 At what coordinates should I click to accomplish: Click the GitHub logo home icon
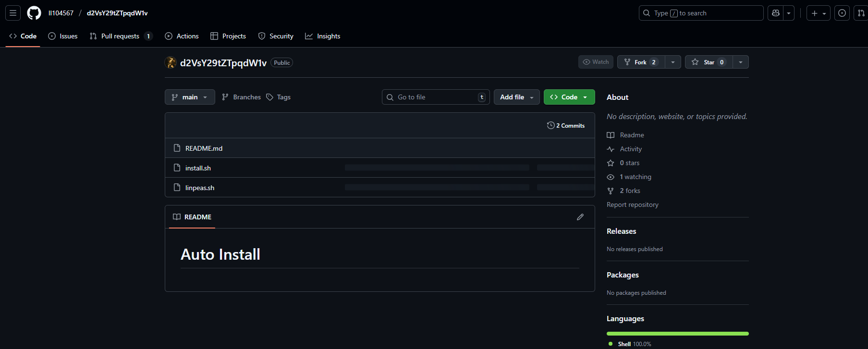(34, 13)
